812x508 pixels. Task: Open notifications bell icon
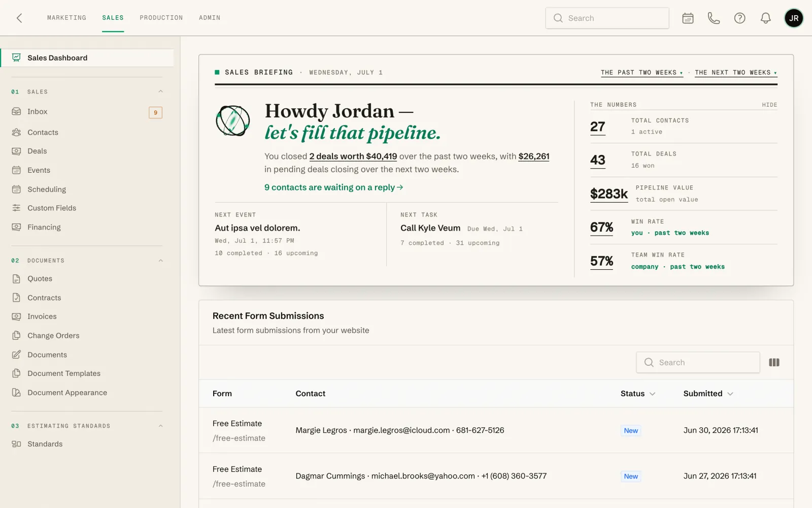[765, 18]
